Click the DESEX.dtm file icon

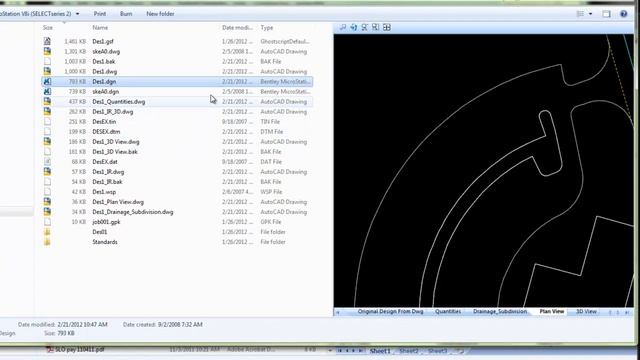click(47, 131)
